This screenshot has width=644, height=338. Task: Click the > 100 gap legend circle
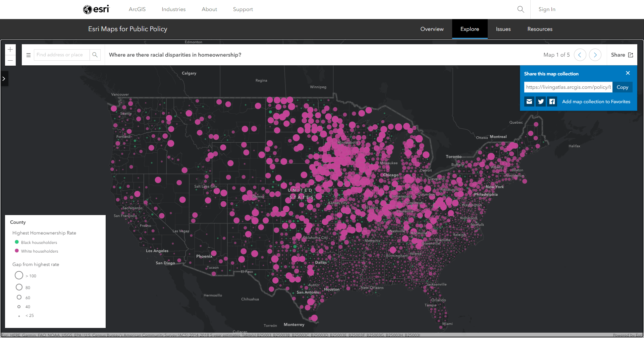[19, 275]
